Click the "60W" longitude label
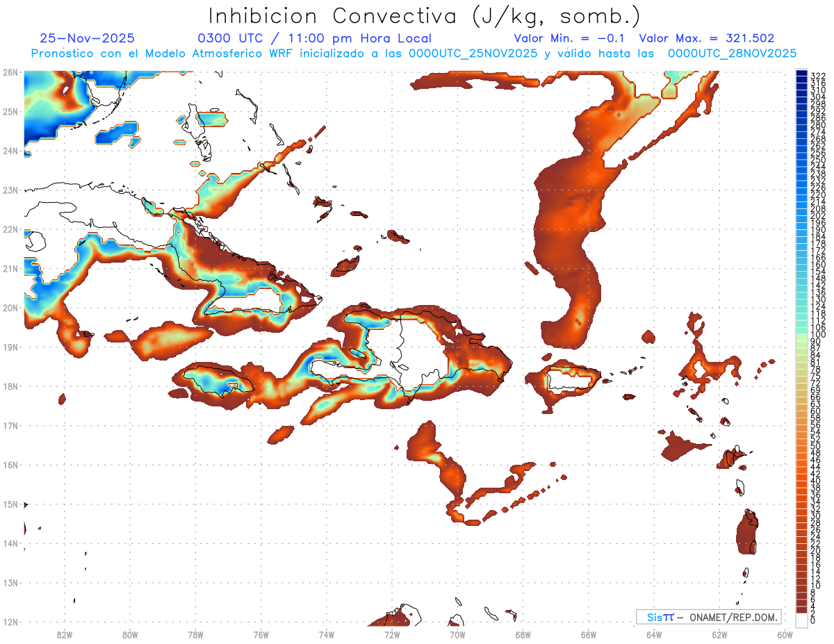Image resolution: width=834 pixels, height=644 pixels. point(785,634)
